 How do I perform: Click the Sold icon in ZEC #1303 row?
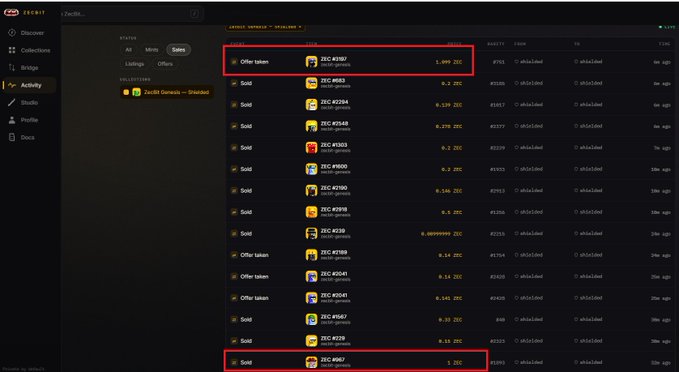[x=234, y=148]
